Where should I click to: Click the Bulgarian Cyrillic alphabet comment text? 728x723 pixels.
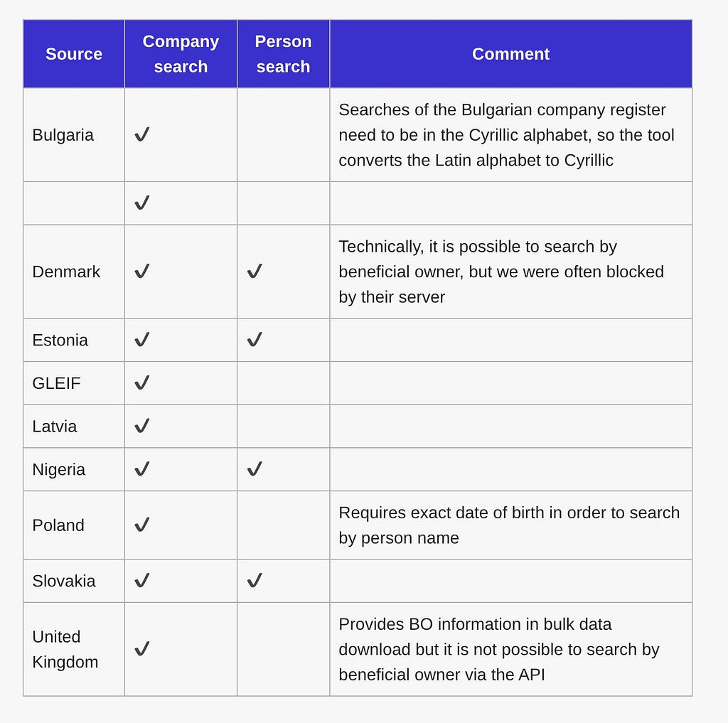coord(506,134)
